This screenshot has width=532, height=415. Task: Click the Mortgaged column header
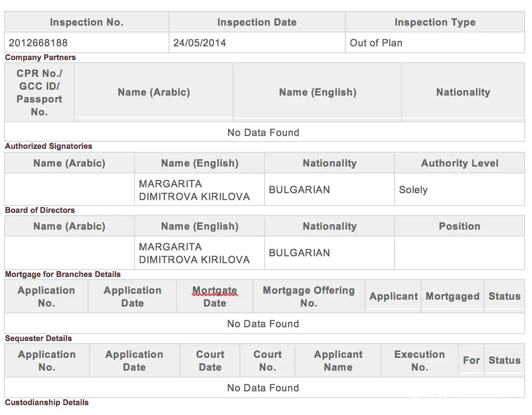[x=452, y=296]
